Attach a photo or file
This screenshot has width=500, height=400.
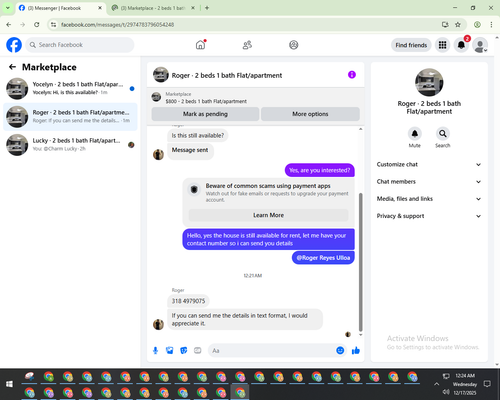[x=170, y=350]
